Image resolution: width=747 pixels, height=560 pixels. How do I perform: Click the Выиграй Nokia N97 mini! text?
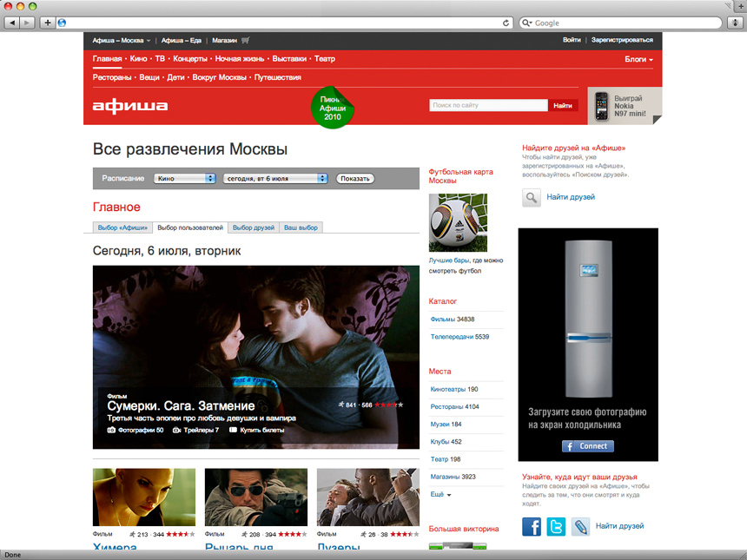tap(630, 106)
